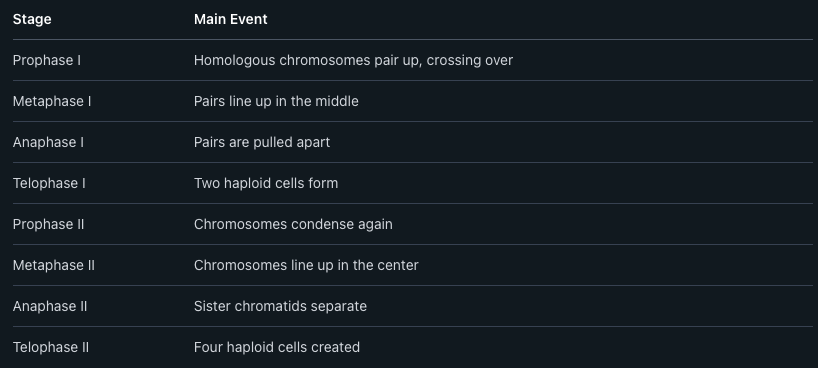
Task: Click the Main Event column header
Action: click(x=231, y=19)
